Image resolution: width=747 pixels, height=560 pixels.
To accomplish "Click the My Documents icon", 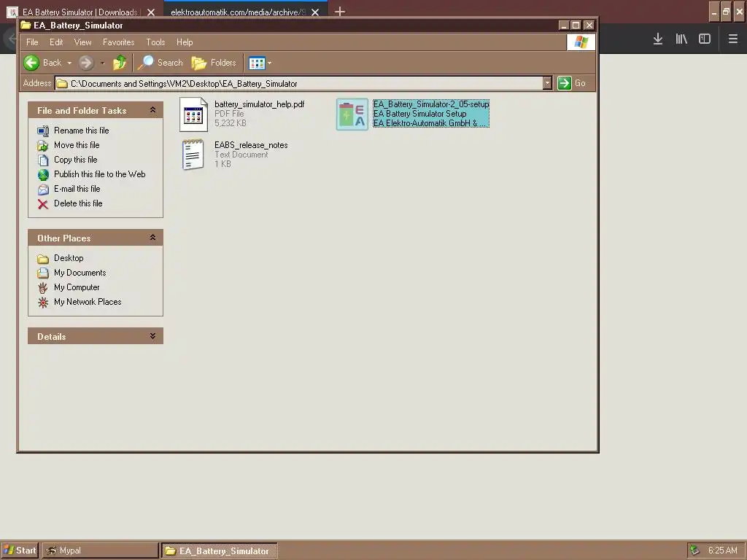I will (43, 273).
